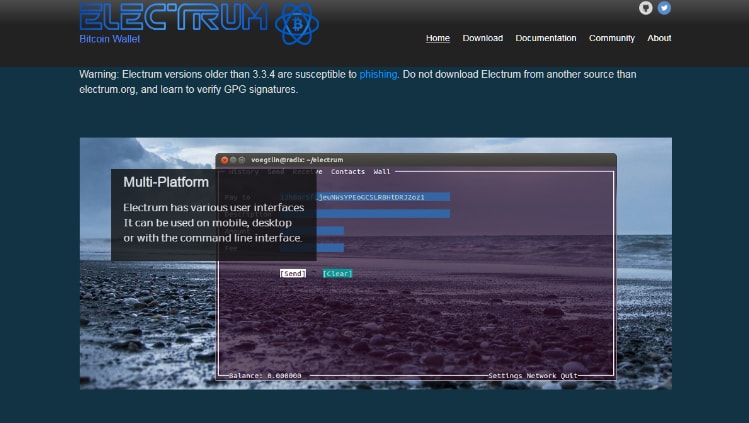Open the GitHub icon in the header
The height and width of the screenshot is (423, 749).
point(646,8)
